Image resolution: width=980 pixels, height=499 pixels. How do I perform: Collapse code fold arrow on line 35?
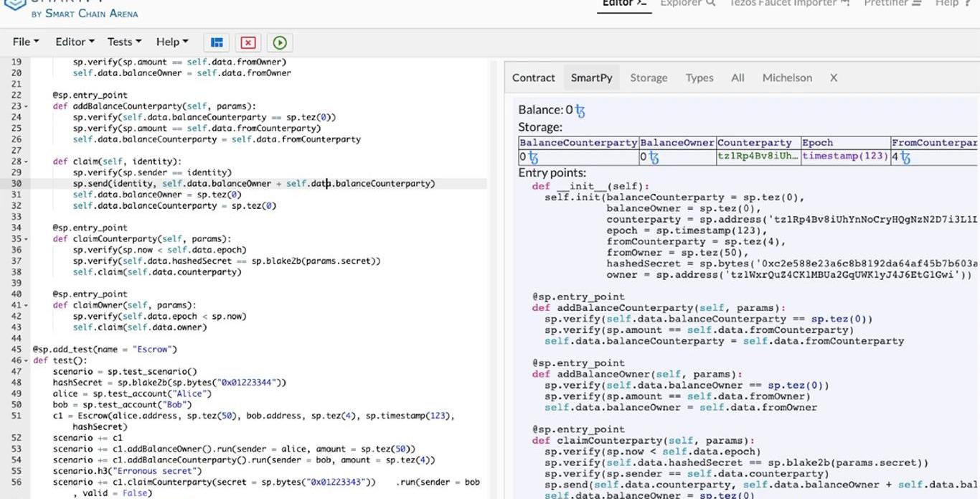click(x=27, y=239)
